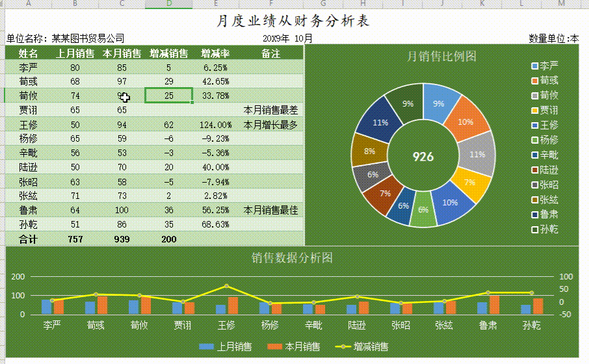589x364 pixels.
Task: Select the 王修 entry in the donut legend
Action: point(545,125)
